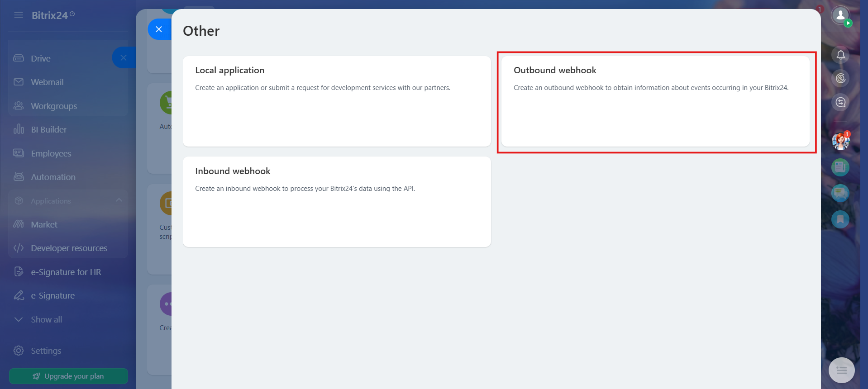Open the green news feed chat icon

coord(840,167)
